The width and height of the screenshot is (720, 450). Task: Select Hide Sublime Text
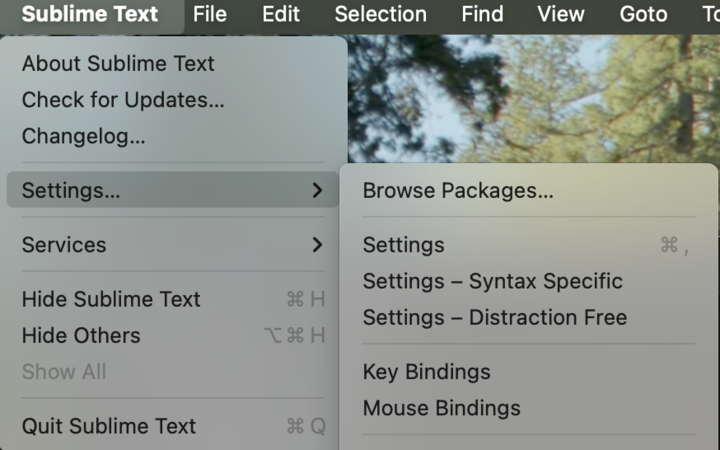tap(173, 299)
